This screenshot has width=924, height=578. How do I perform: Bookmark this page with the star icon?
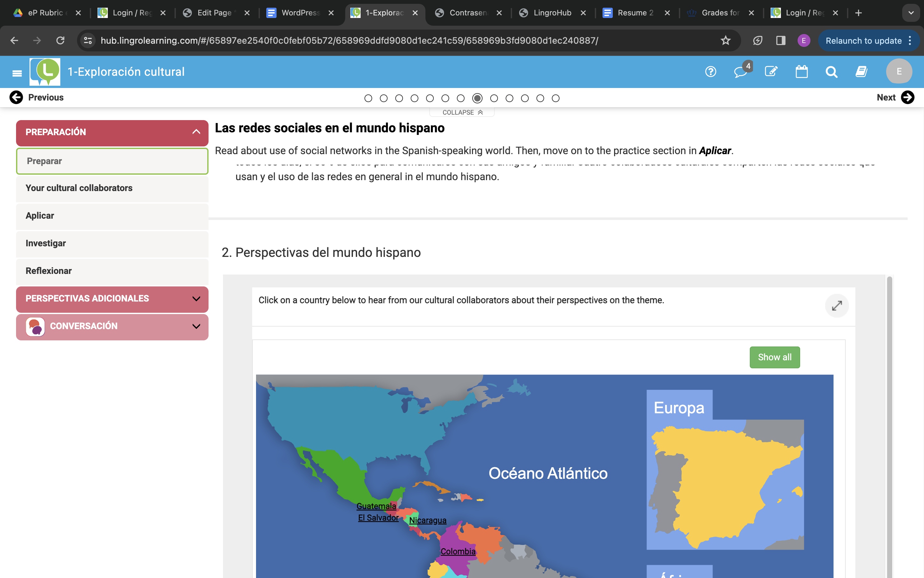pyautogui.click(x=725, y=40)
